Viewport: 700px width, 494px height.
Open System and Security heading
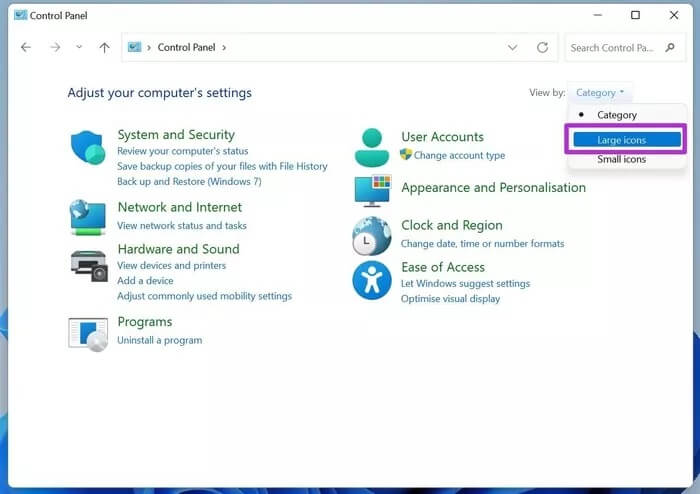pos(176,135)
